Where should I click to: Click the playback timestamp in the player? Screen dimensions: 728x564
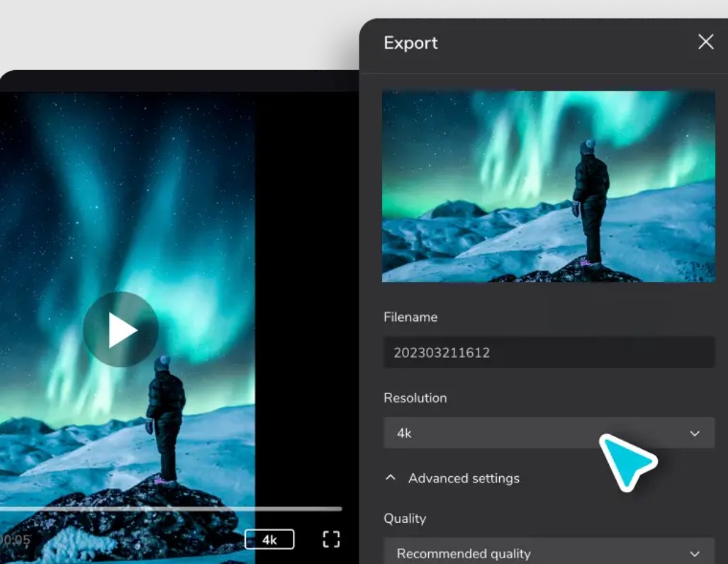[x=16, y=540]
